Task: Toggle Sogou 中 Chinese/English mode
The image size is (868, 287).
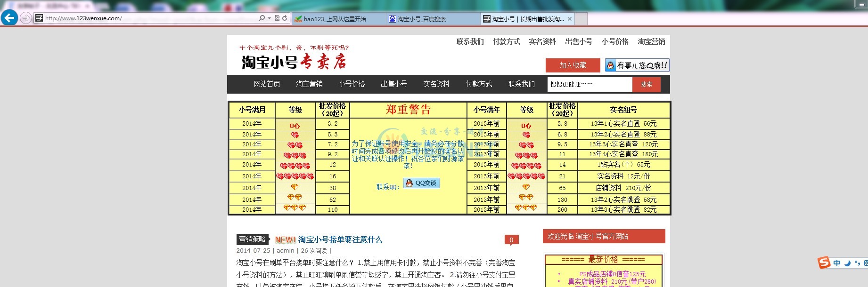Action: tap(837, 263)
